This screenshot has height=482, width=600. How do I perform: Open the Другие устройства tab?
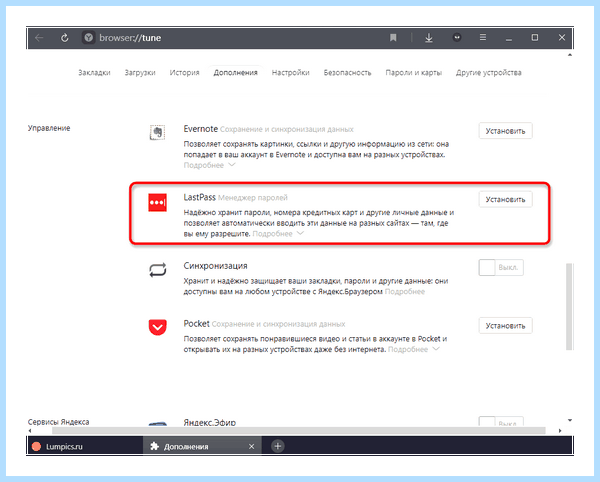click(x=489, y=73)
